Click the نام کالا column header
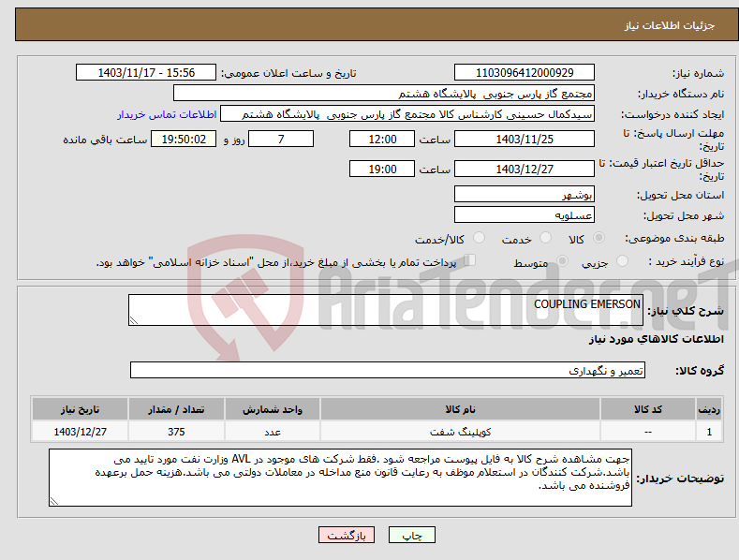This screenshot has height=560, width=739. tap(460, 409)
